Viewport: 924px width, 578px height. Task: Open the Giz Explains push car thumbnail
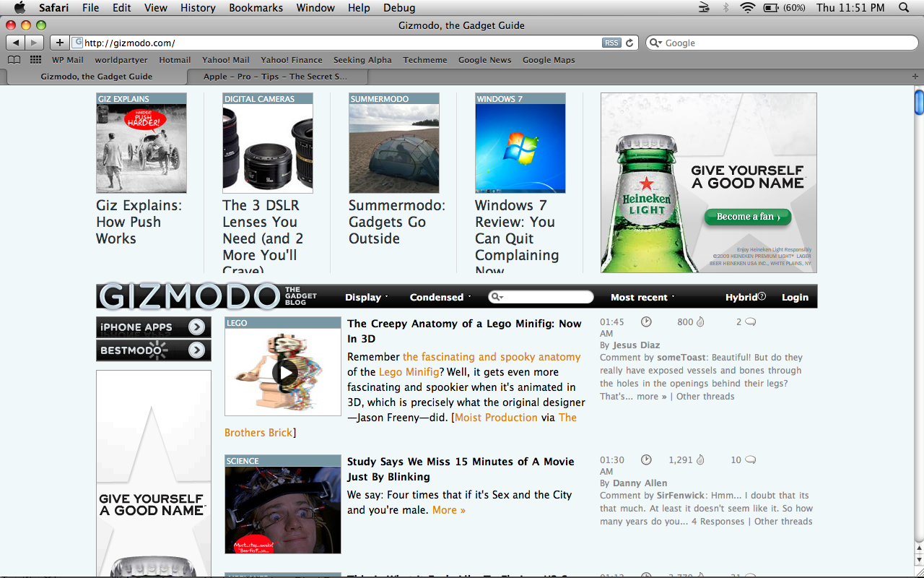[141, 148]
